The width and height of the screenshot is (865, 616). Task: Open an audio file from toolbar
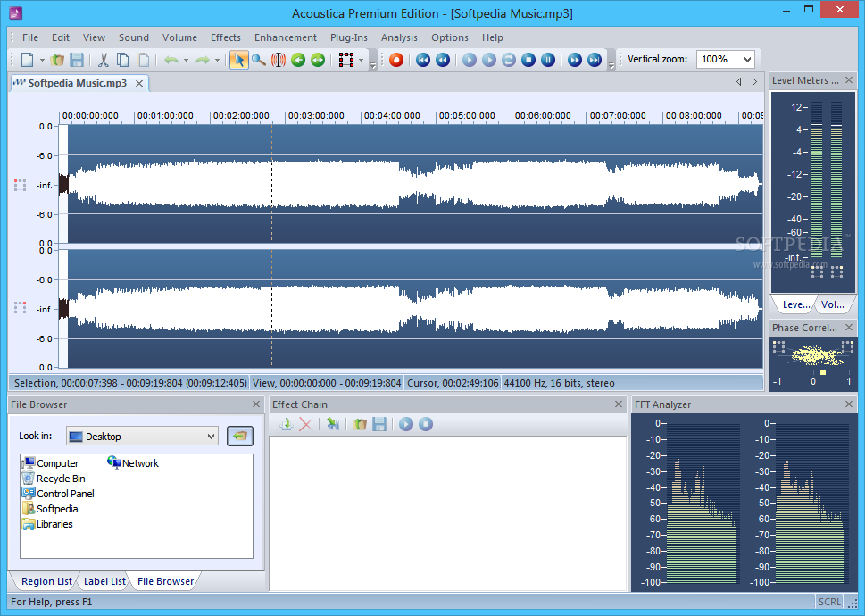(x=57, y=60)
